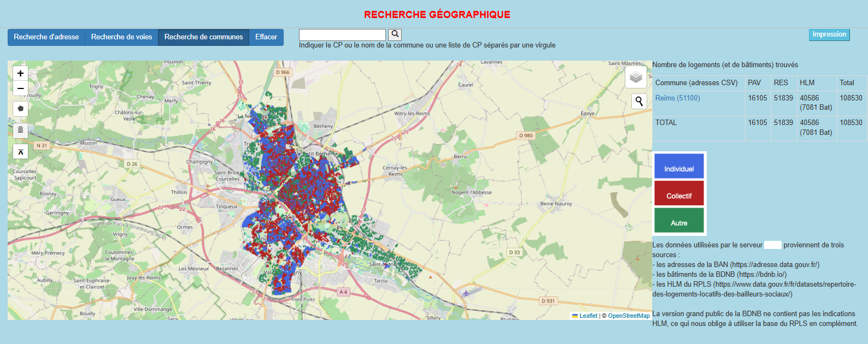
Task: Click the trash delete-shapes icon
Action: 20,130
